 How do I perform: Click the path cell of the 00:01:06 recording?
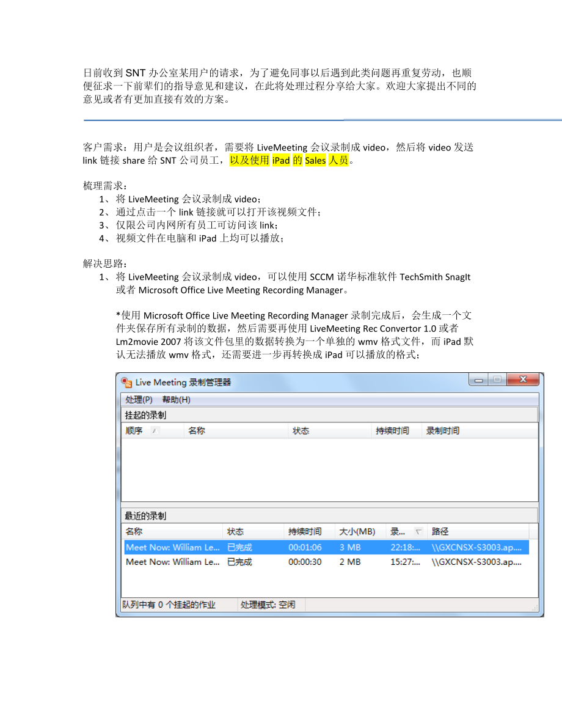point(476,548)
